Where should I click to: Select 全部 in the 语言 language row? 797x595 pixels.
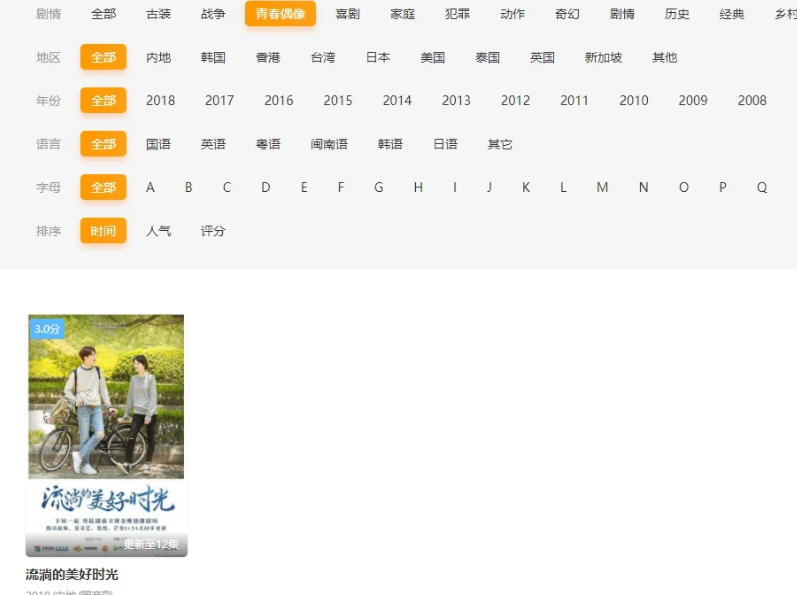pos(103,144)
